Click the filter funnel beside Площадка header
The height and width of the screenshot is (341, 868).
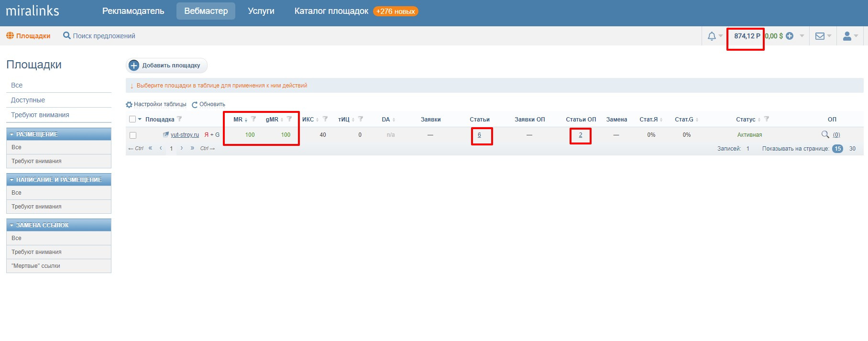click(179, 119)
